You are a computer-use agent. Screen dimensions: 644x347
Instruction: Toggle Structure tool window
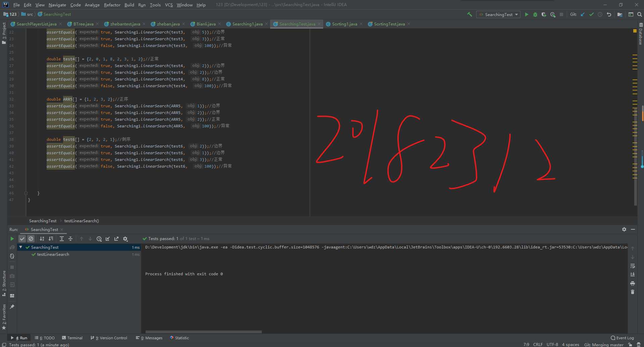(4, 283)
